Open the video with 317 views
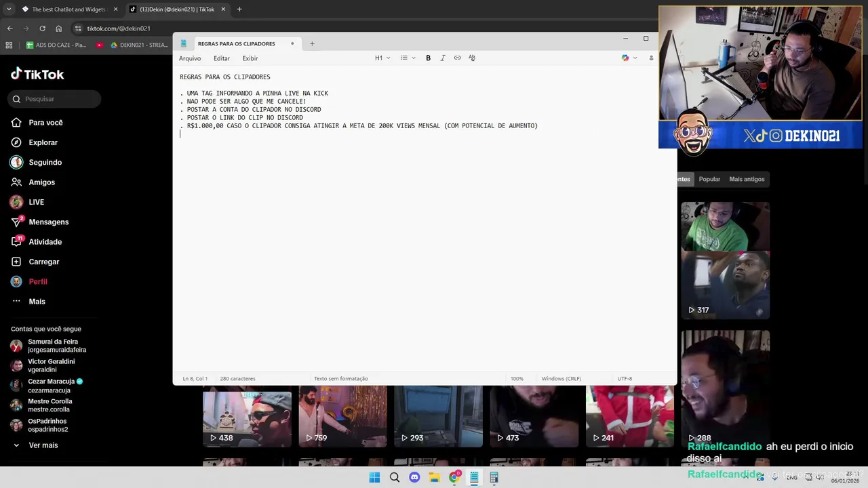 (725, 260)
